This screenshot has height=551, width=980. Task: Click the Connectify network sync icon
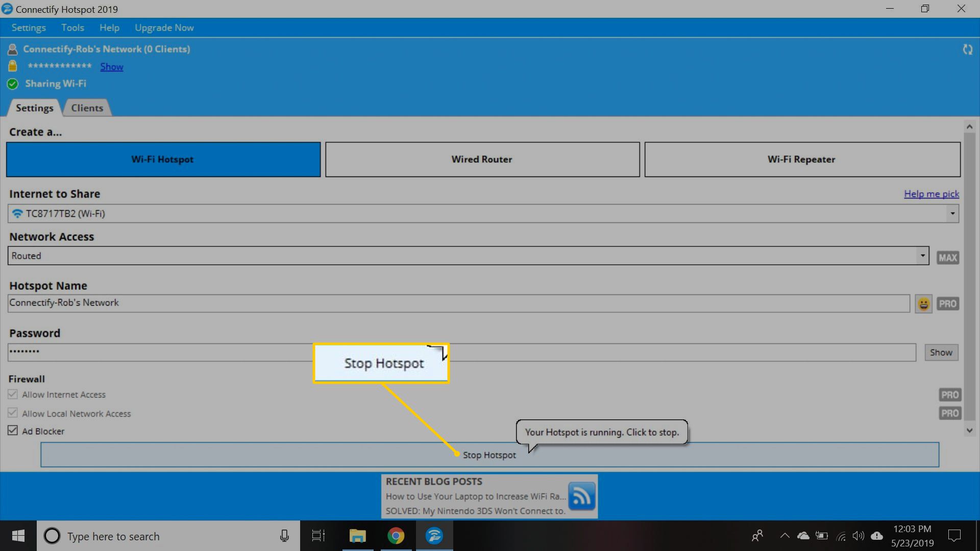coord(968,49)
